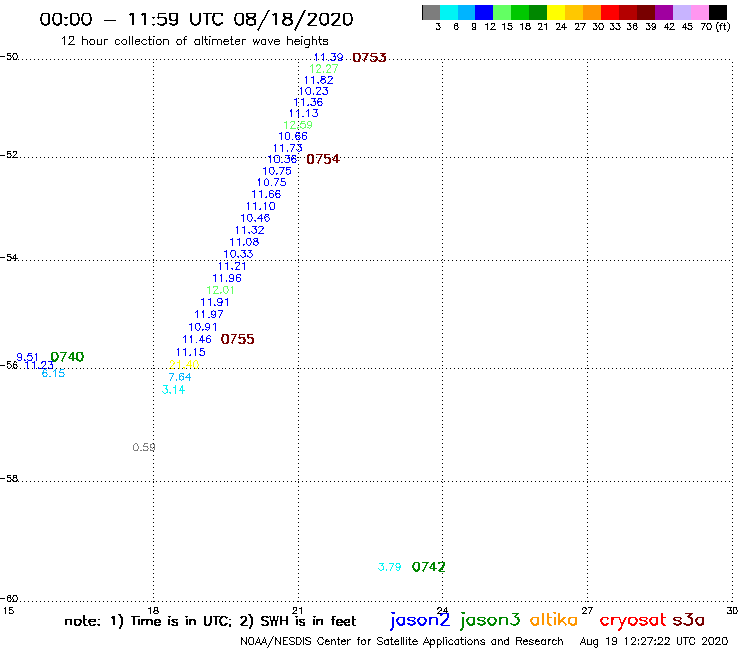740x650 pixels.
Task: Click the 10.33 wave height value
Action: 238,254
